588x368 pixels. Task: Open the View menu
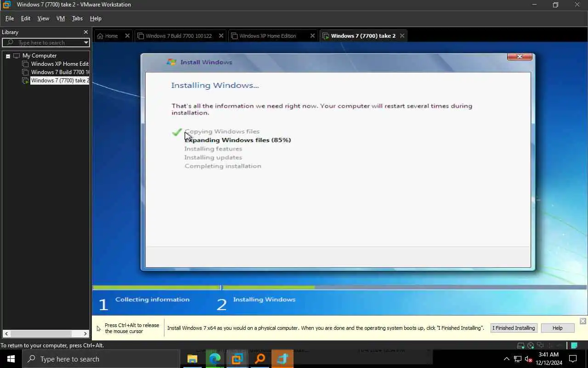point(43,18)
